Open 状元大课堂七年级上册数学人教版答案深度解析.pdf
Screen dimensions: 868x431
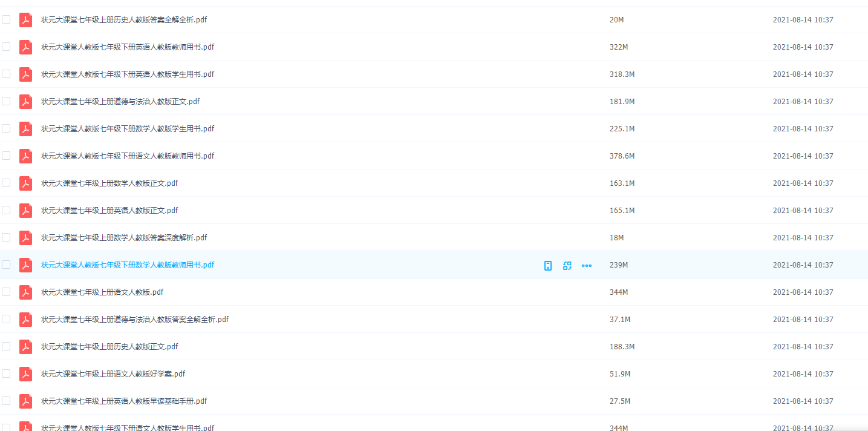coord(124,238)
